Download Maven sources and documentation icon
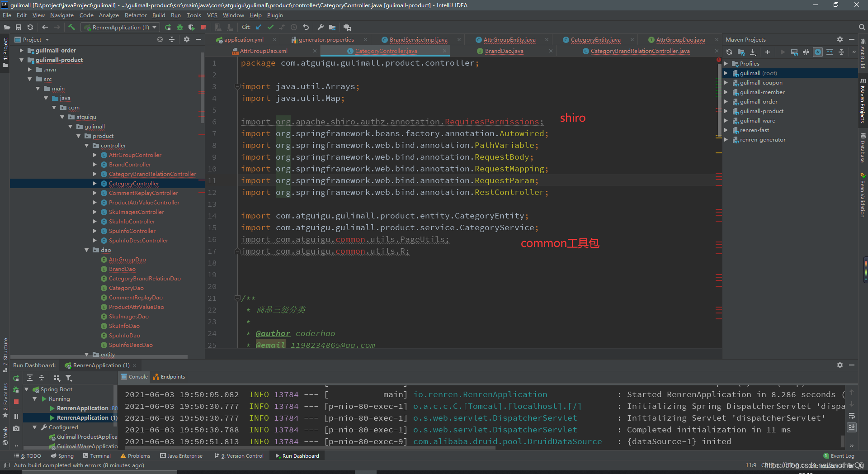Image resolution: width=868 pixels, height=474 pixels. point(753,52)
